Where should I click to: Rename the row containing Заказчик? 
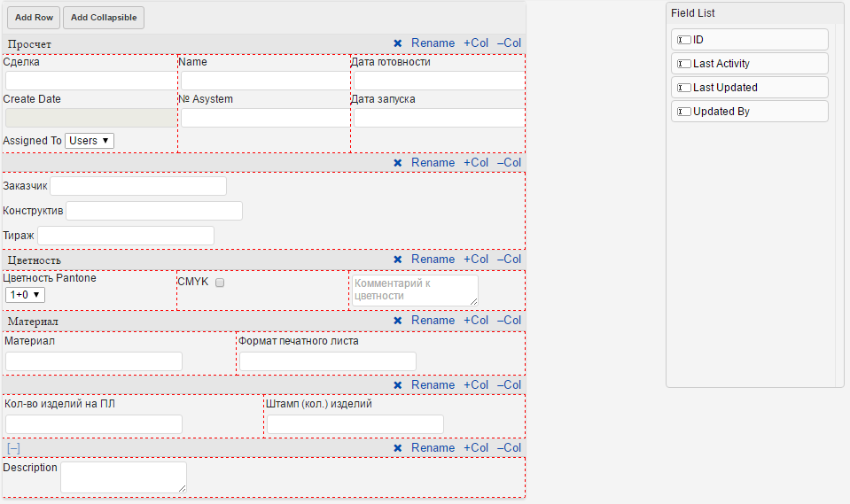click(x=433, y=163)
